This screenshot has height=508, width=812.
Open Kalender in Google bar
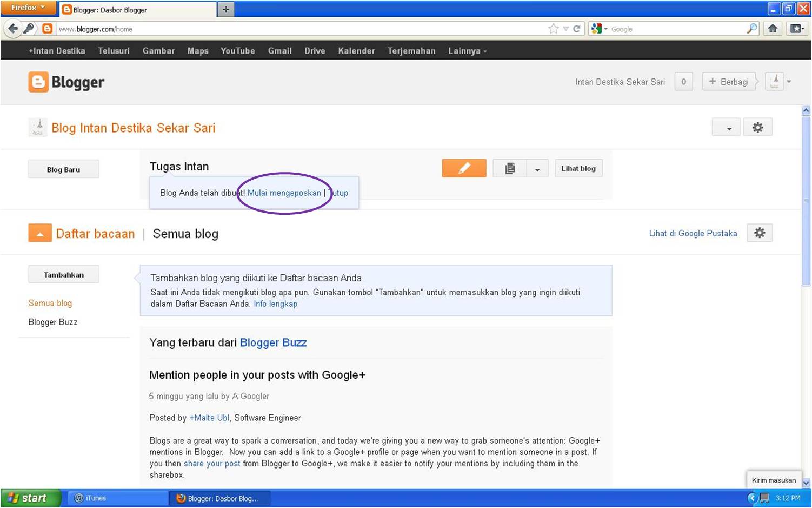(x=356, y=51)
